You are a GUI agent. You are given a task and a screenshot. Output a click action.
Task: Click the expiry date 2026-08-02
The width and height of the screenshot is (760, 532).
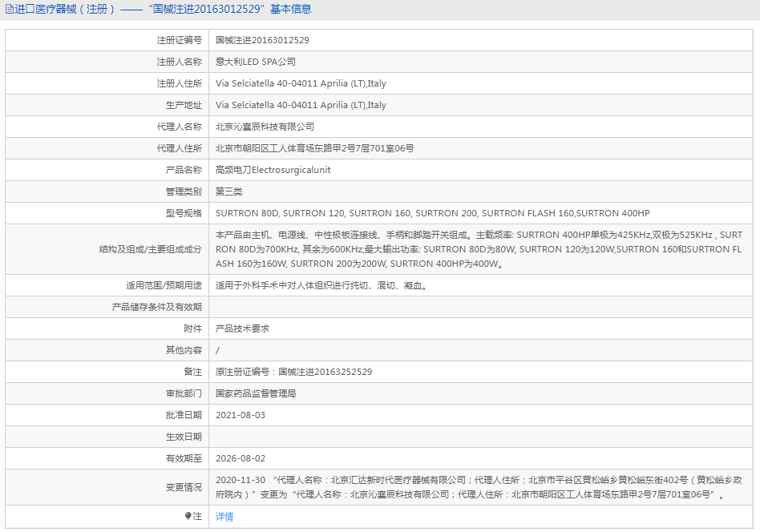(240, 458)
